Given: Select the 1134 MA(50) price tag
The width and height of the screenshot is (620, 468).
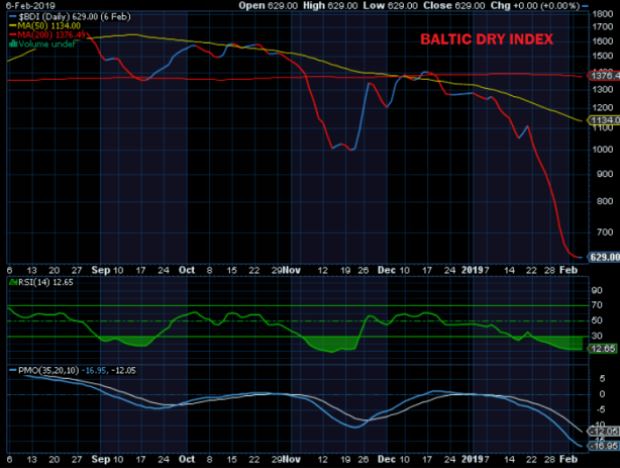Looking at the screenshot, I should (602, 120).
